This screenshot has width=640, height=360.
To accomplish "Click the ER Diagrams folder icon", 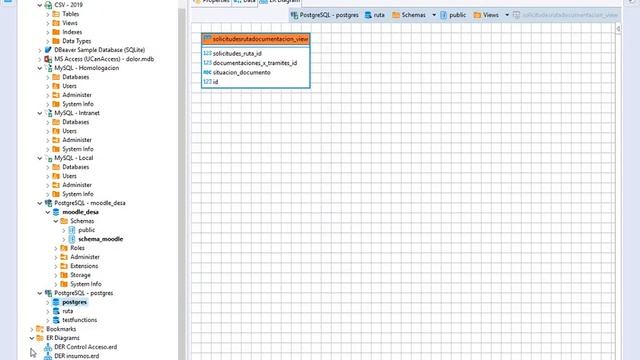I will tap(40, 338).
